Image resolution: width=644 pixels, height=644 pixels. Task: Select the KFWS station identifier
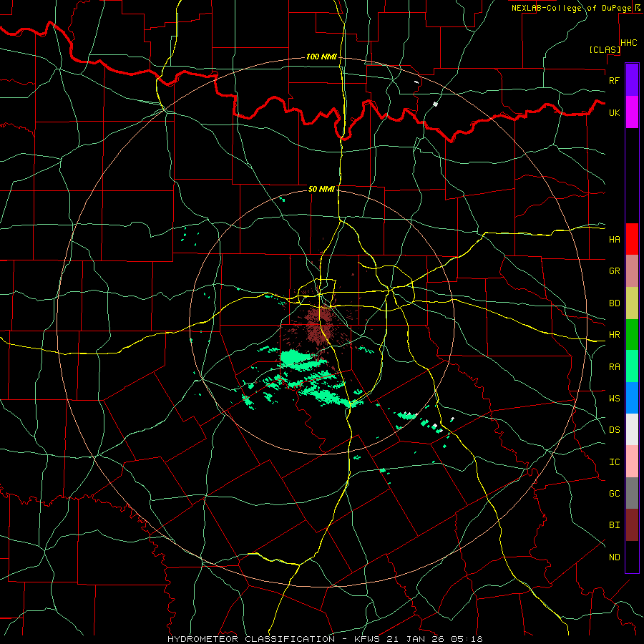click(x=368, y=639)
